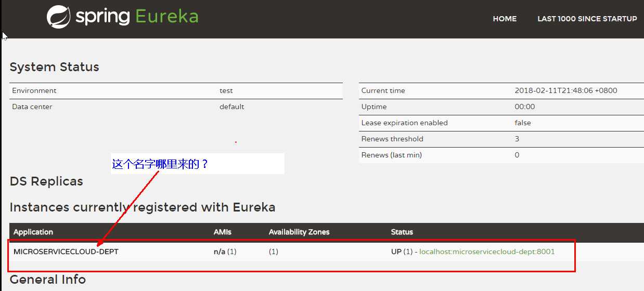Select the Availability Zones value '(1)'
This screenshot has width=644, height=291.
(x=274, y=252)
